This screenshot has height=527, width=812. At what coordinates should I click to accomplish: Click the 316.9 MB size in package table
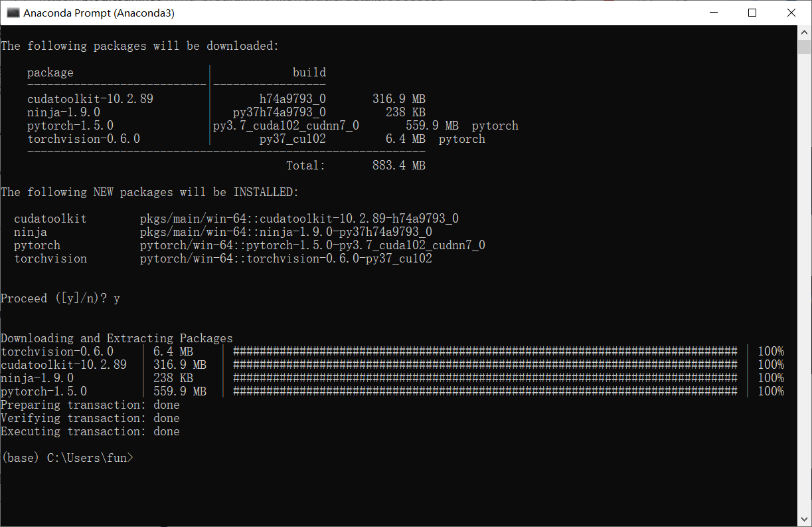click(399, 99)
